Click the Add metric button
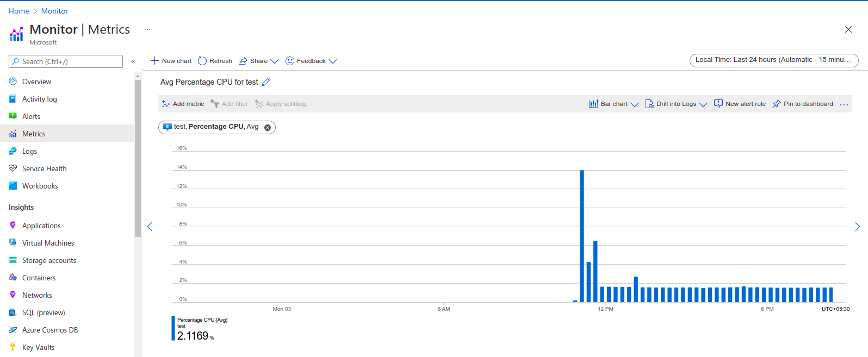 [x=183, y=104]
